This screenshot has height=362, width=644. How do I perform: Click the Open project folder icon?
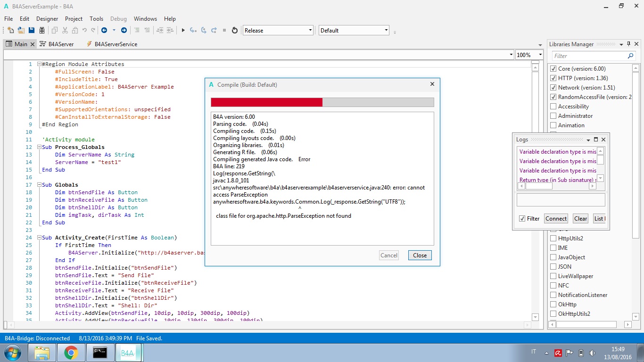21,30
